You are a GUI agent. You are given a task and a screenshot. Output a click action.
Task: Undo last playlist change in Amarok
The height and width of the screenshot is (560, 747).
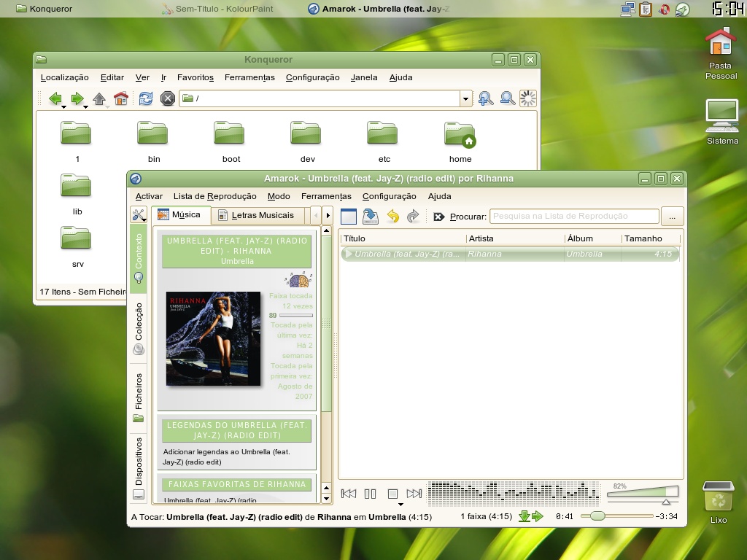click(x=392, y=216)
